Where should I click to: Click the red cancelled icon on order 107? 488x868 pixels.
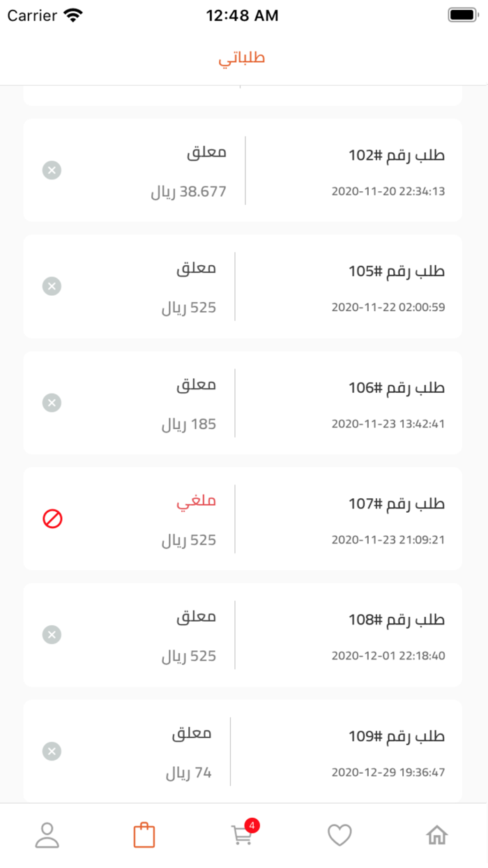coord(52,518)
